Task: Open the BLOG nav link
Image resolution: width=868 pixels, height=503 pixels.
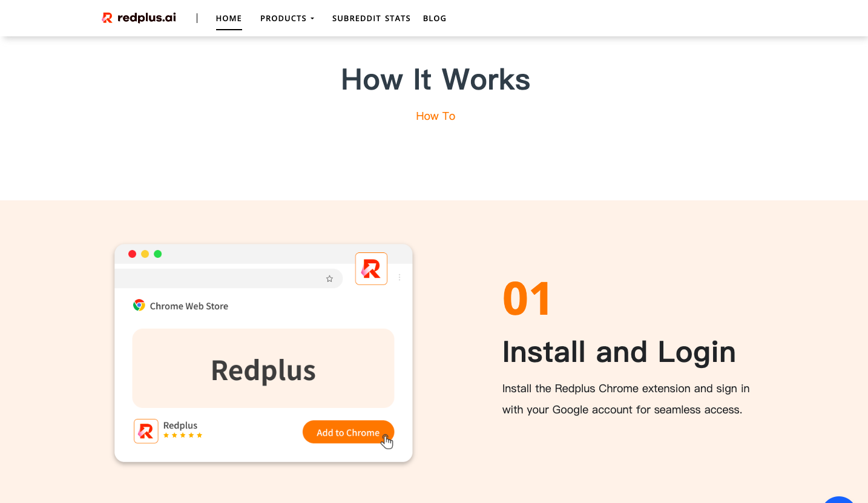Action: tap(435, 18)
